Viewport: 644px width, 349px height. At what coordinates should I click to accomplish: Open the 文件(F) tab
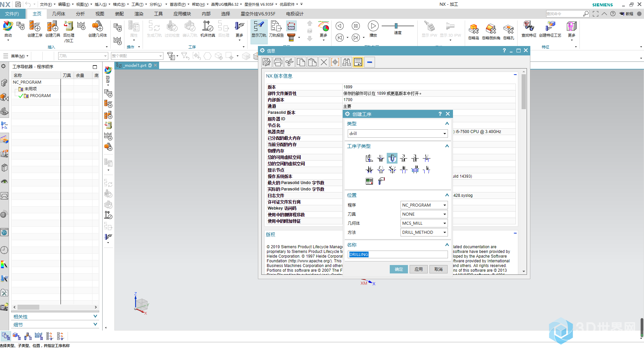point(12,14)
